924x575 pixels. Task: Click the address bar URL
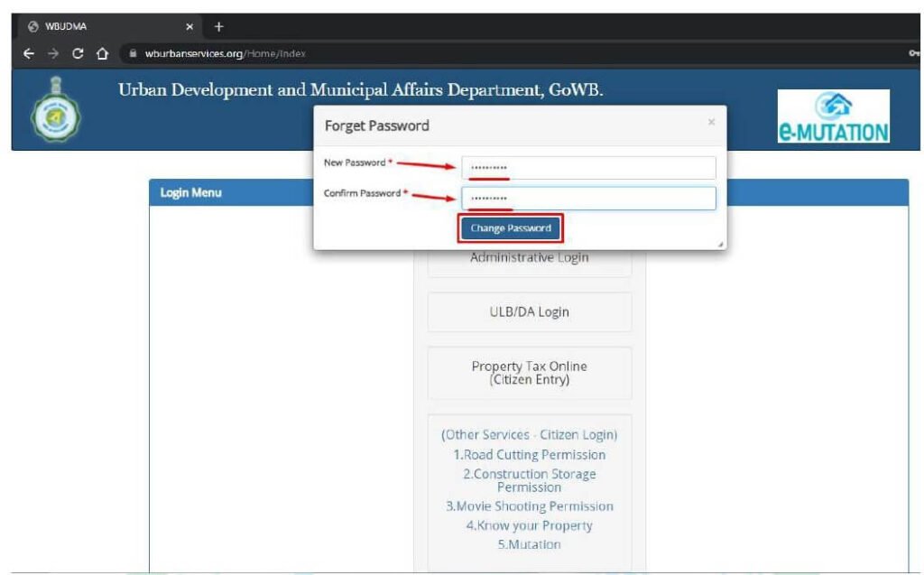pos(225,53)
